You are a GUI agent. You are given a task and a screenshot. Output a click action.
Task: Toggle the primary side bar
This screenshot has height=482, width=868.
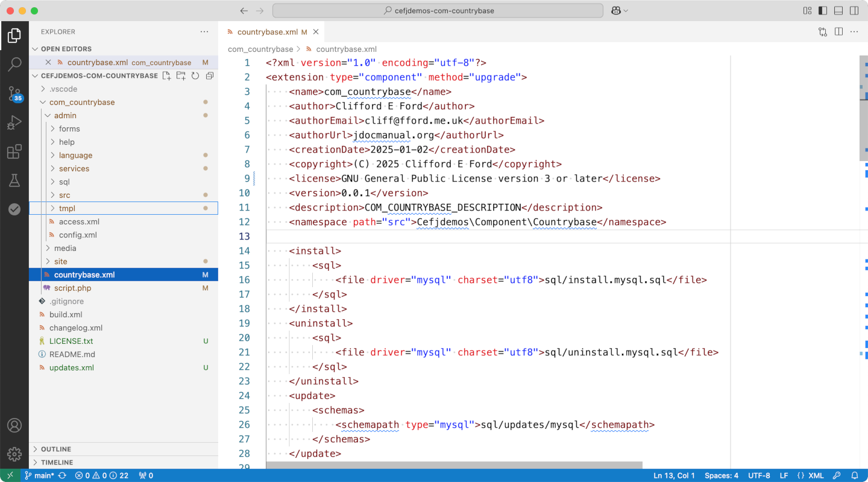(x=823, y=11)
